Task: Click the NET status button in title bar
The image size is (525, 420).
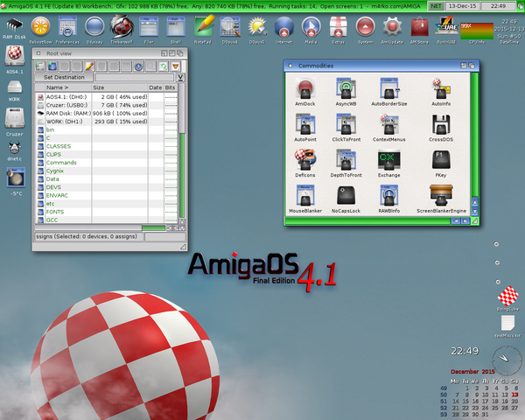Action: (436, 6)
